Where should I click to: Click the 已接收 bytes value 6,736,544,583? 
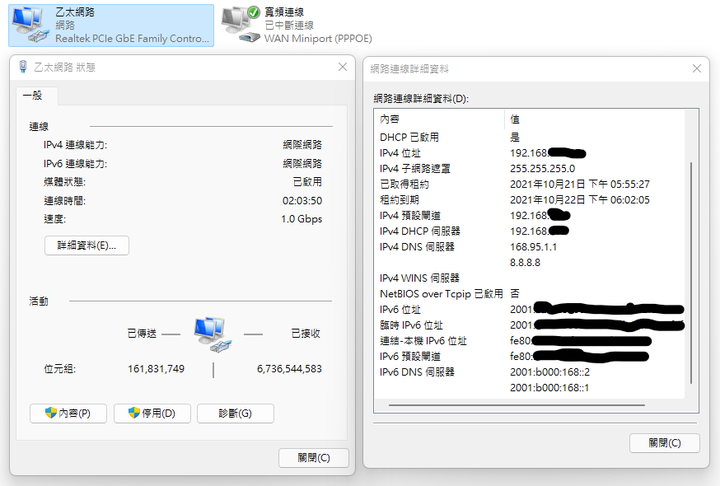289,369
